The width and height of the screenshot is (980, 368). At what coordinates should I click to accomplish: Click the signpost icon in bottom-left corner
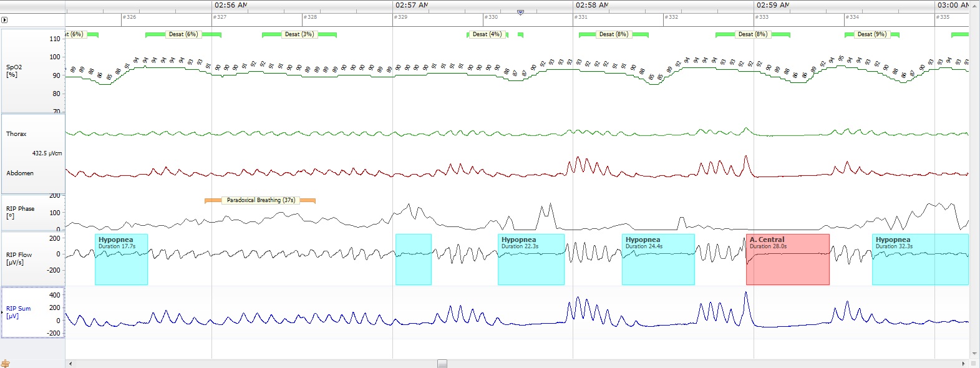6,363
